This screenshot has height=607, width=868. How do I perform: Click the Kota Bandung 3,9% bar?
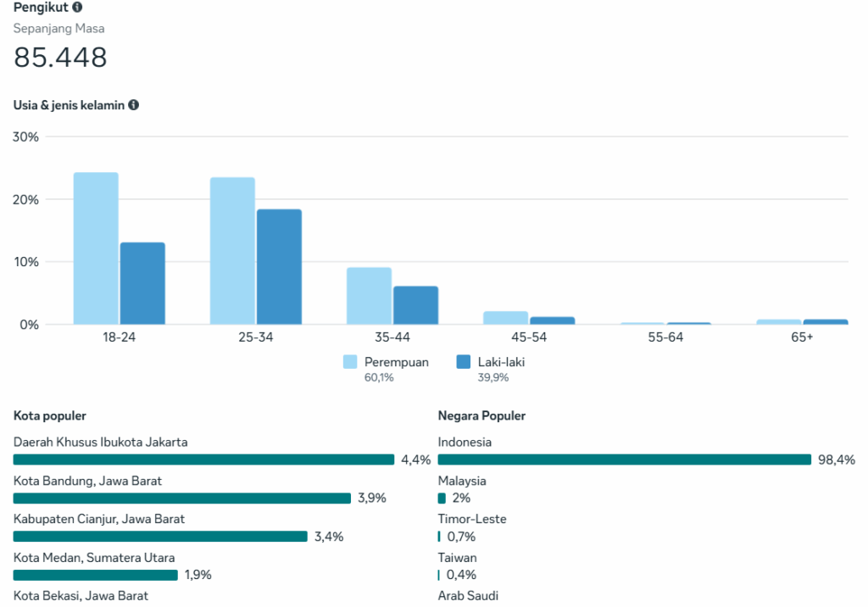pyautogui.click(x=182, y=498)
